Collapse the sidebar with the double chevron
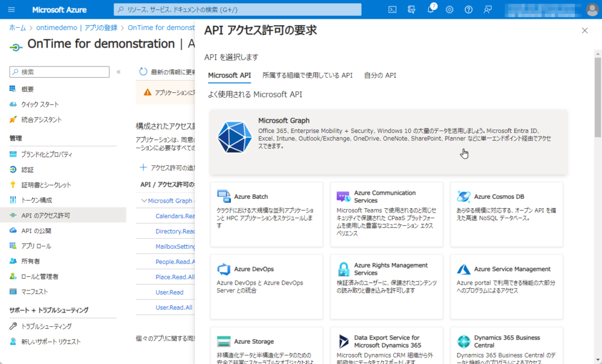 [119, 72]
